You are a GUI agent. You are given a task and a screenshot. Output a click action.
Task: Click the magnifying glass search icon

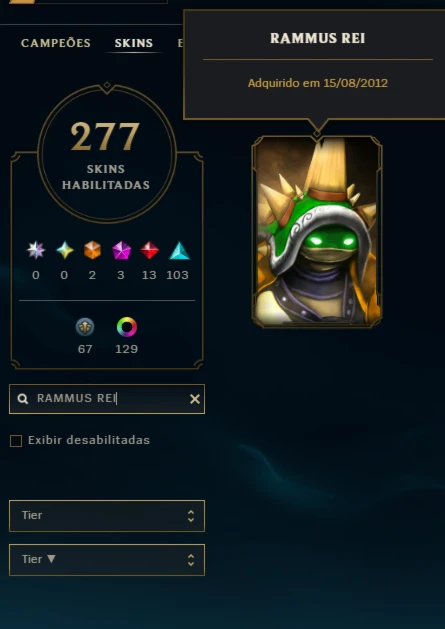coord(23,399)
